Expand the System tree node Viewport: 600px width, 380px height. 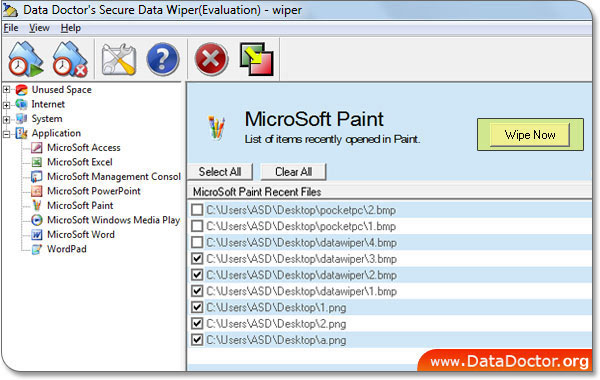pyautogui.click(x=7, y=119)
